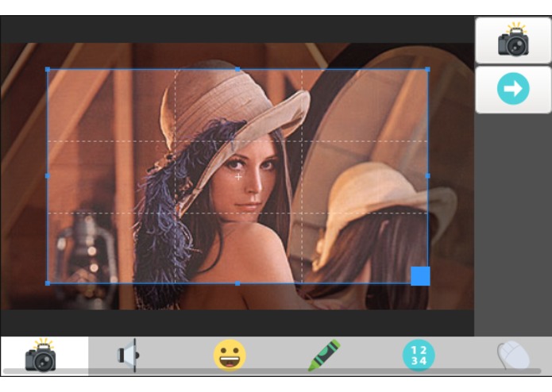Image resolution: width=552 pixels, height=392 pixels.
Task: Click the crop center crosshair marker
Action: [x=238, y=177]
